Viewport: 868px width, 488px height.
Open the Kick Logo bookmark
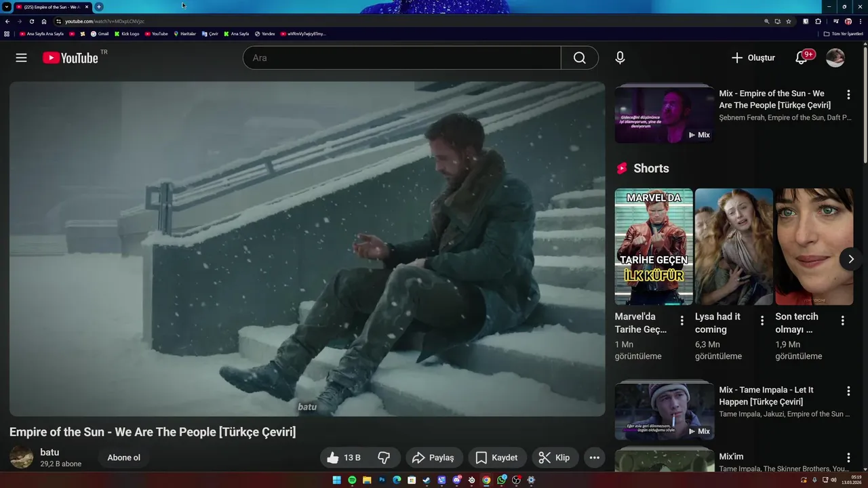[x=127, y=33]
